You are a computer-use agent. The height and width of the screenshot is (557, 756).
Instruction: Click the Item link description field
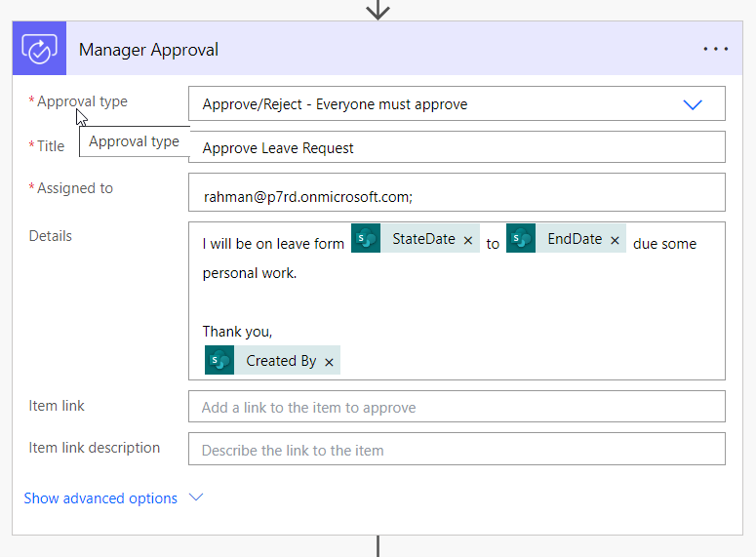(x=456, y=450)
